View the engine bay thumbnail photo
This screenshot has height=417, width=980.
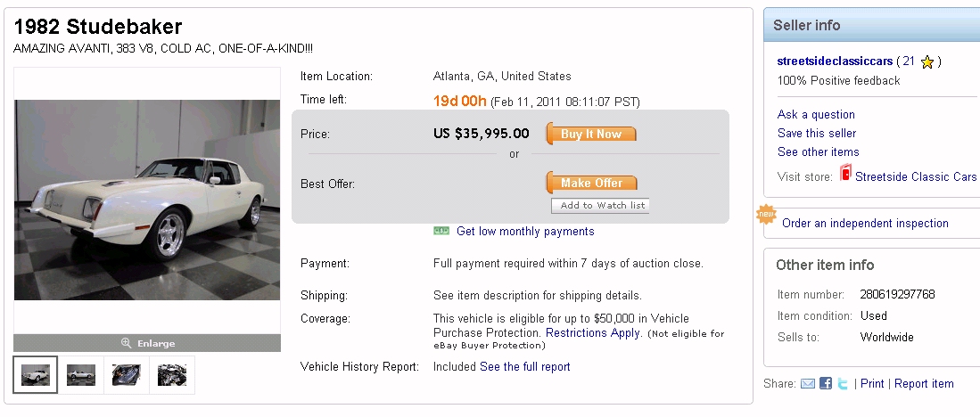click(x=172, y=375)
